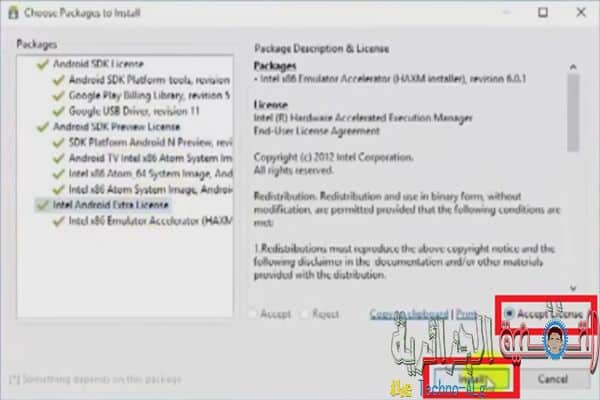Click the license text scrollbar thumb
The height and width of the screenshot is (400, 600).
click(x=573, y=113)
